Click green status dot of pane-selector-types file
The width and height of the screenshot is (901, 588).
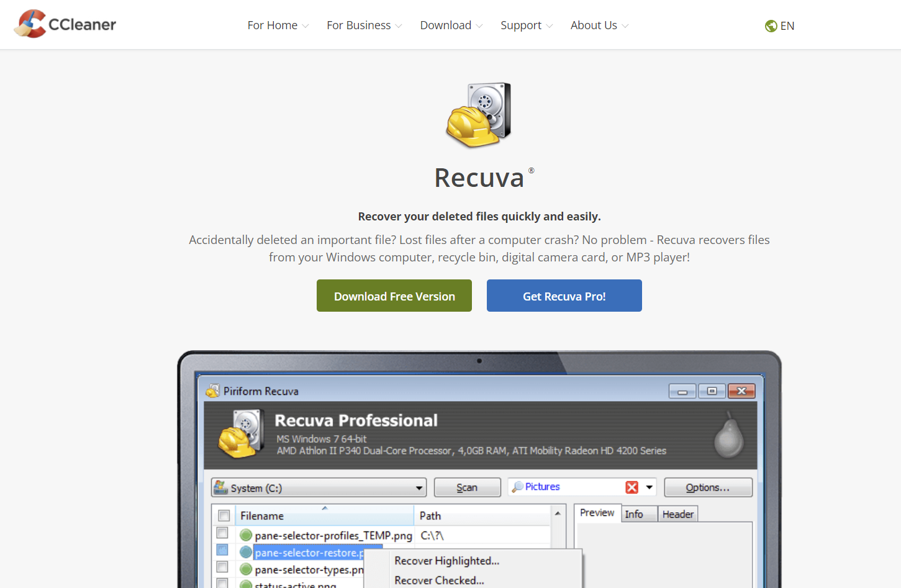coord(246,569)
